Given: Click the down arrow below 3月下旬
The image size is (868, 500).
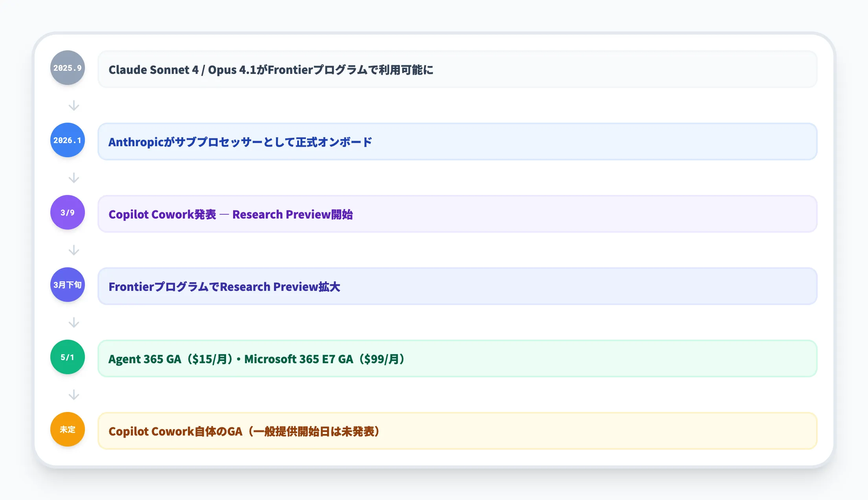Looking at the screenshot, I should tap(74, 322).
